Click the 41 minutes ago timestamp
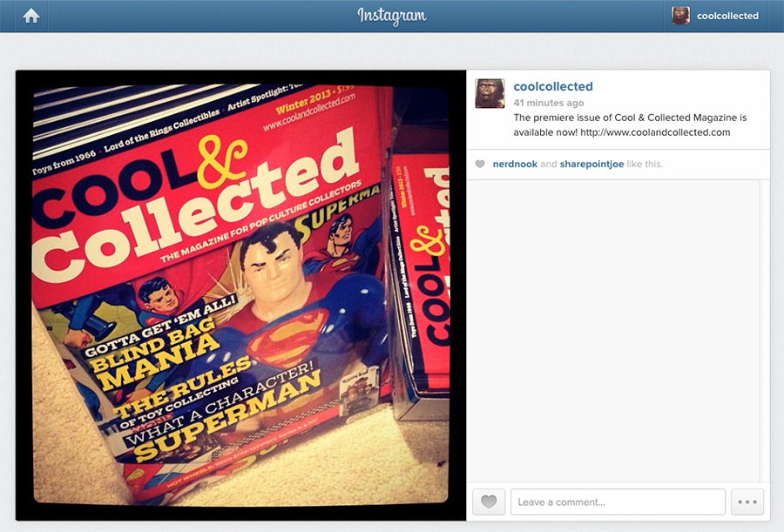This screenshot has width=784, height=532. [x=549, y=103]
